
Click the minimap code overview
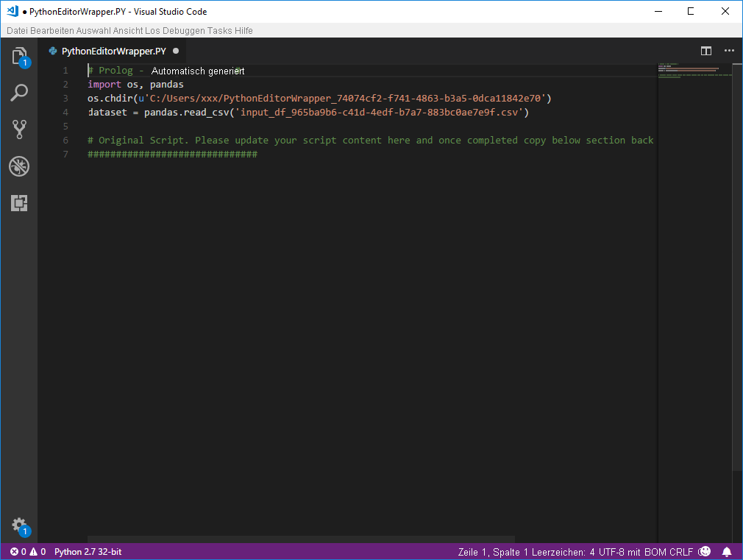pyautogui.click(x=694, y=70)
